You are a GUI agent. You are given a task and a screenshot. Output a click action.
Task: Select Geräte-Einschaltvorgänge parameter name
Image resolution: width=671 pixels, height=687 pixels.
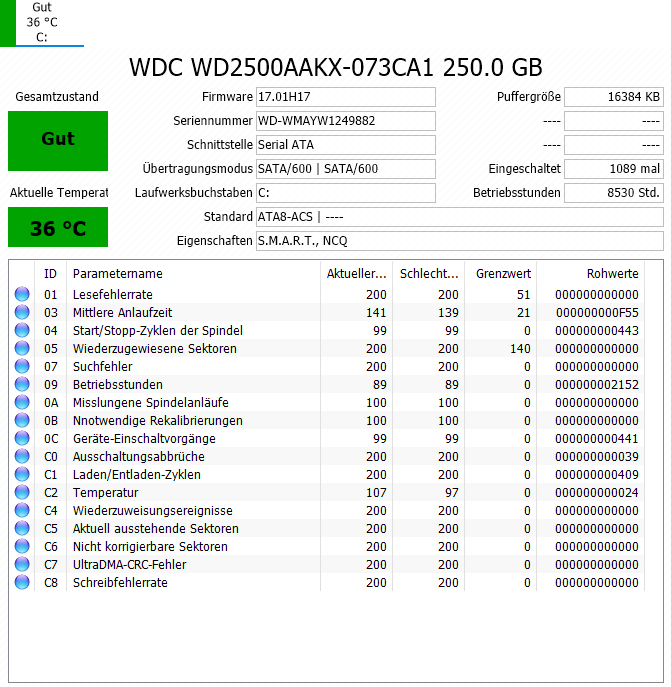144,438
